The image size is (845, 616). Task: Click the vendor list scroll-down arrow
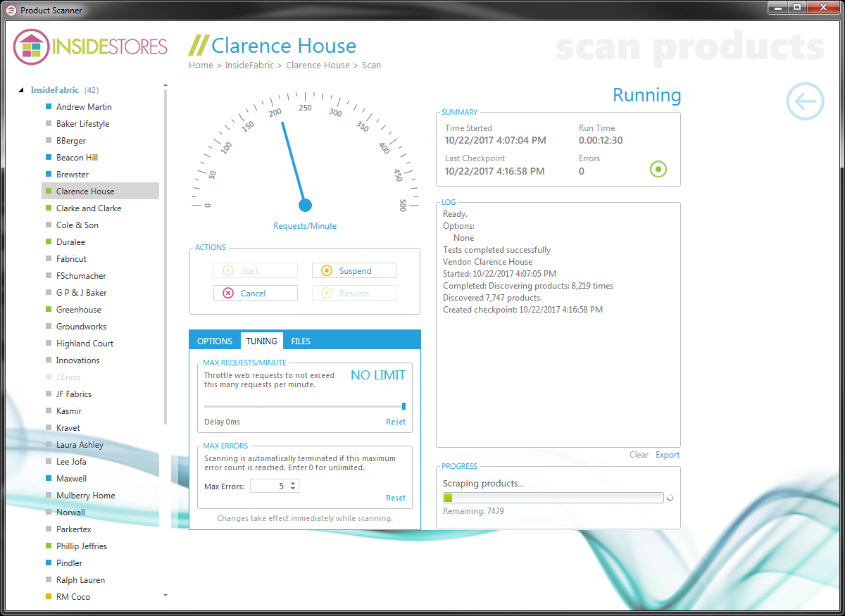point(165,596)
